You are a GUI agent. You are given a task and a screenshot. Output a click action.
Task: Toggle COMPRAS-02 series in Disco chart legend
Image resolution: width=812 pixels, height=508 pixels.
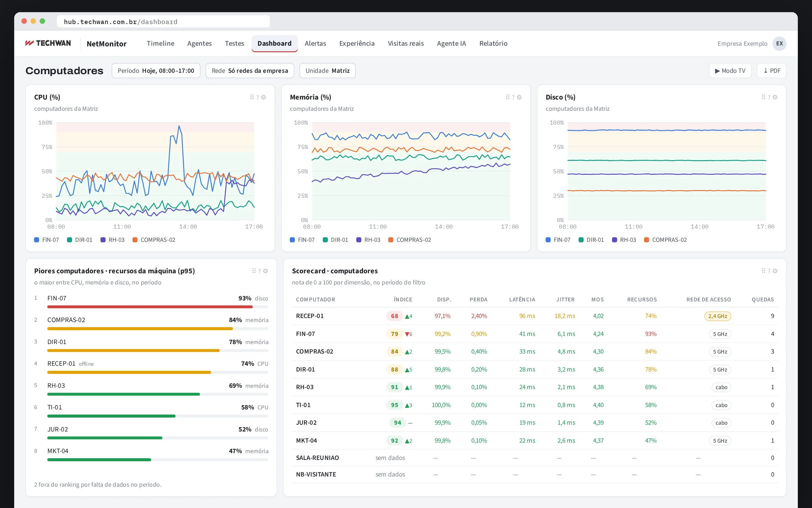[x=666, y=240]
